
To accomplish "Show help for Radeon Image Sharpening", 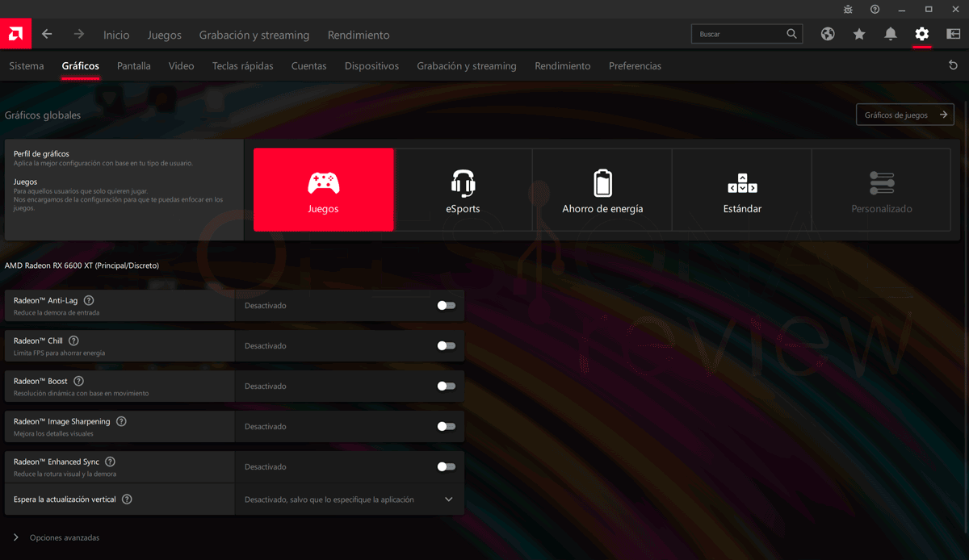I will (x=121, y=421).
